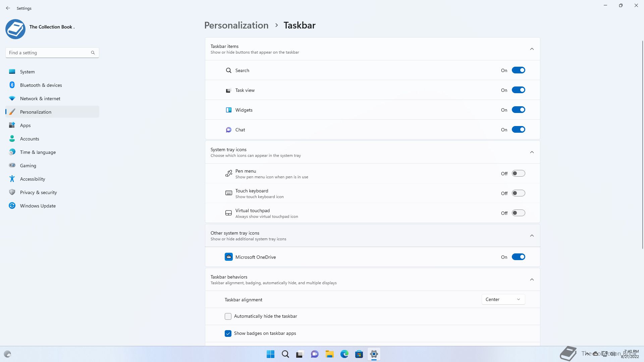Disable the Microsoft OneDrive tray toggle
Image resolution: width=644 pixels, height=362 pixels.
tap(519, 257)
